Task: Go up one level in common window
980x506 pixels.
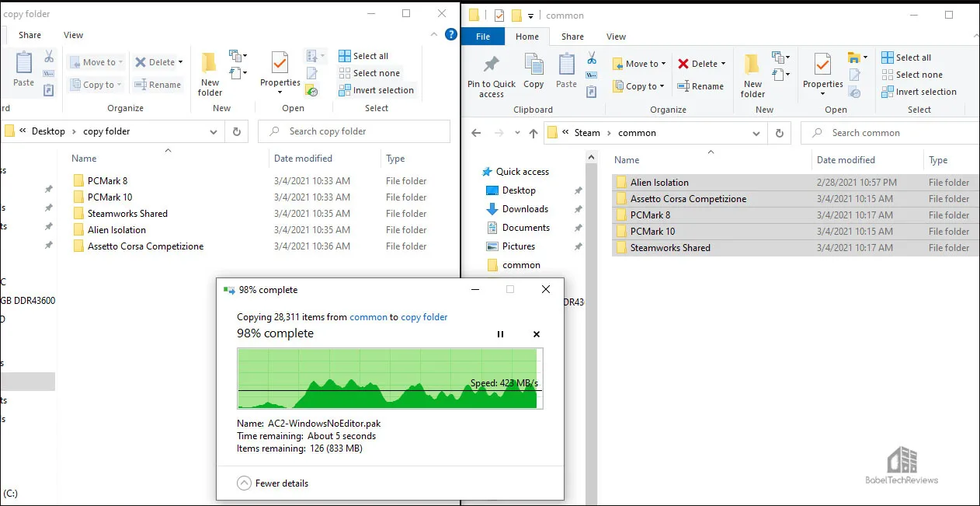Action: [533, 133]
